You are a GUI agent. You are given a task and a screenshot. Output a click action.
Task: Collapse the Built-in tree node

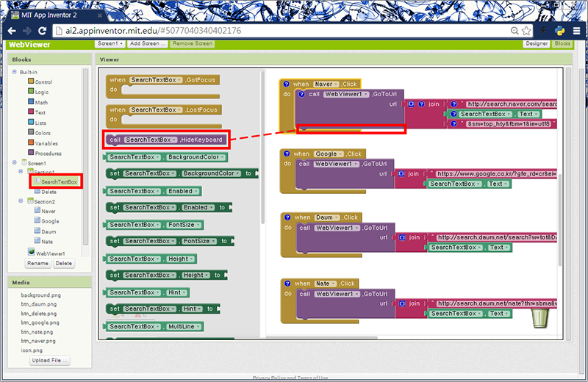click(x=15, y=71)
